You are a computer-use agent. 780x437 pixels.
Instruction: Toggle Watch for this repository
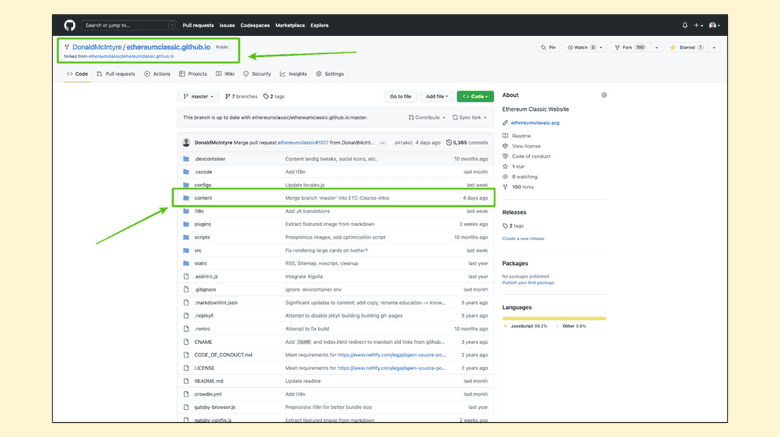click(x=582, y=47)
